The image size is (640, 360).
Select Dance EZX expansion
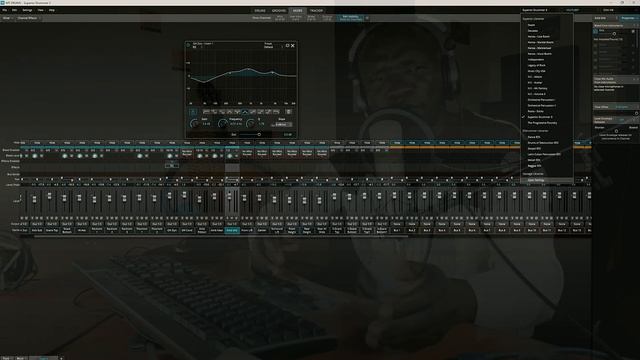(533, 137)
